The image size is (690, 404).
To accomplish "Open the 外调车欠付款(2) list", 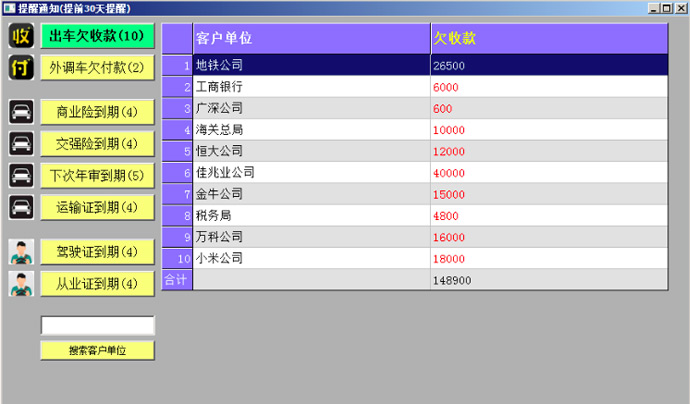I will (x=97, y=68).
